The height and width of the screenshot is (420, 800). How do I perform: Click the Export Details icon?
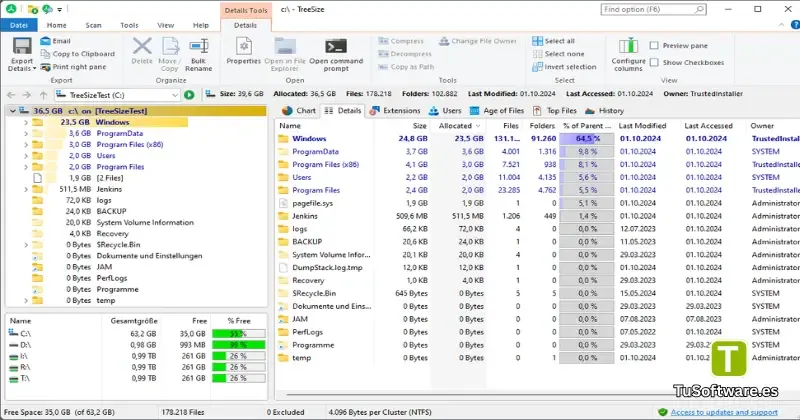(22, 46)
